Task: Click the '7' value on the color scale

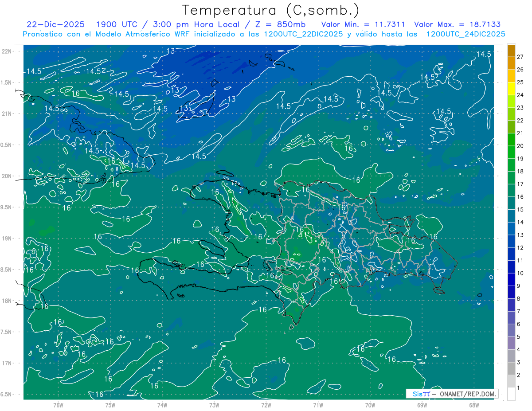Action: (x=519, y=312)
